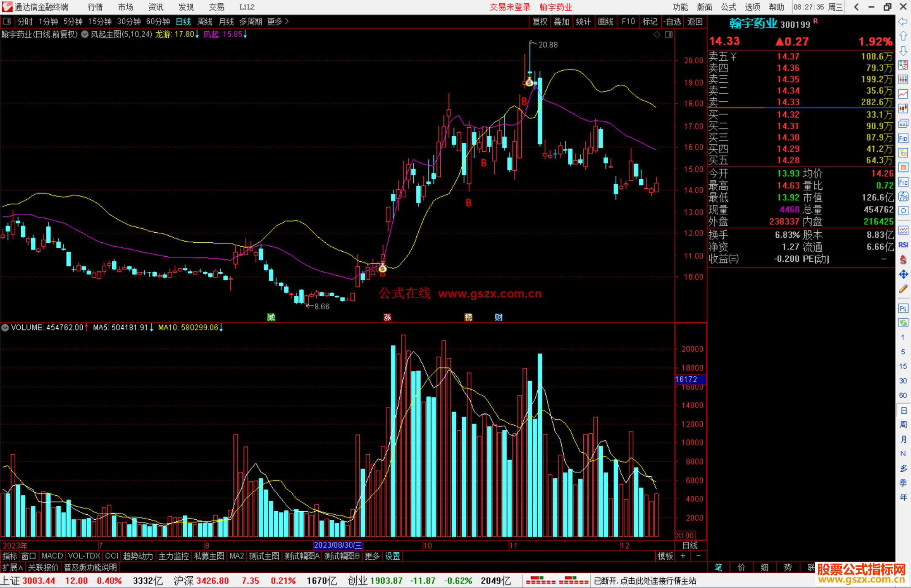Image resolution: width=911 pixels, height=588 pixels.
Task: Click the 已断开 reconnect status message
Action: (645, 581)
